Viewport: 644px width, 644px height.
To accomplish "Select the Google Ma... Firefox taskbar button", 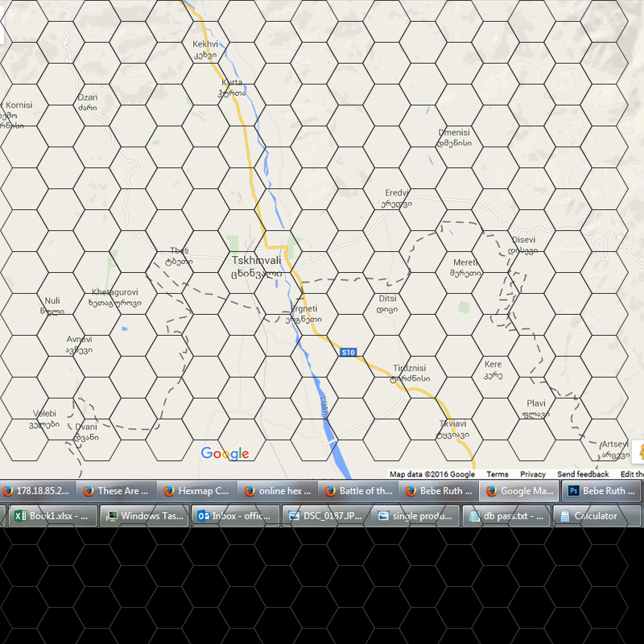I will pyautogui.click(x=519, y=491).
